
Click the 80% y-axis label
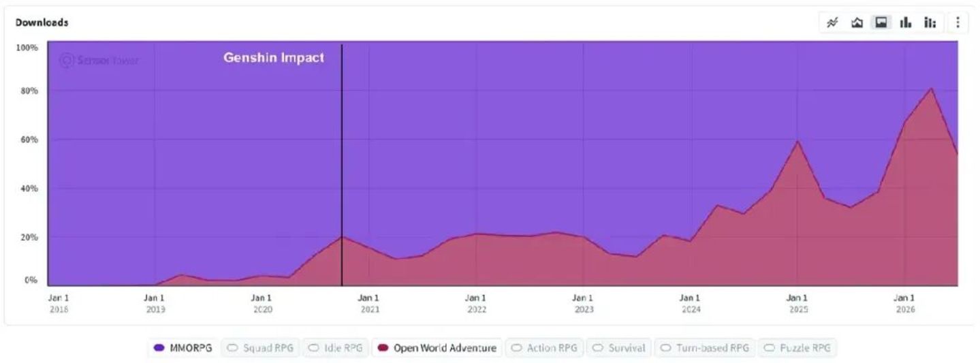coord(28,91)
